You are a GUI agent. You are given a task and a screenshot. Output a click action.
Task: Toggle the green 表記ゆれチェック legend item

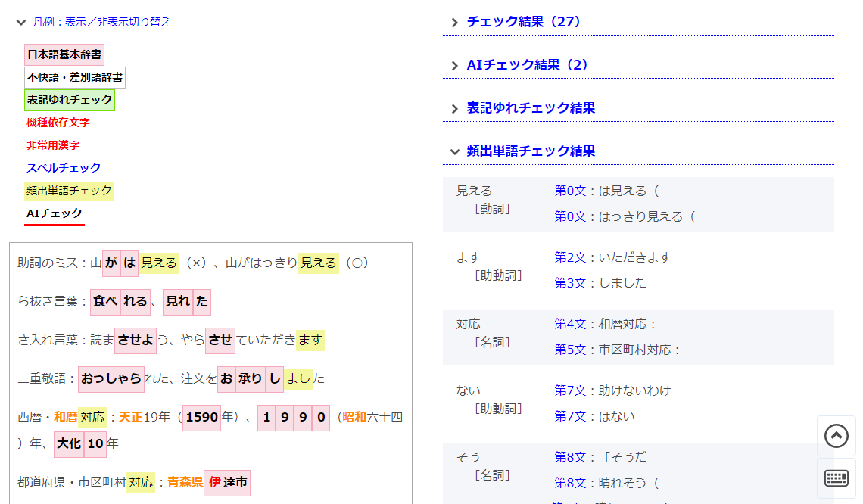coord(69,100)
